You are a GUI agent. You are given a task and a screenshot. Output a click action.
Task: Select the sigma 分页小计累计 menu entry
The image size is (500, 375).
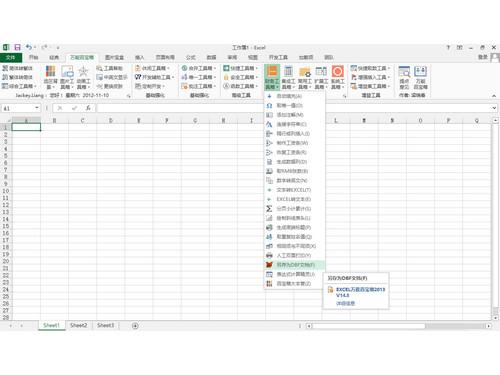coord(294,209)
